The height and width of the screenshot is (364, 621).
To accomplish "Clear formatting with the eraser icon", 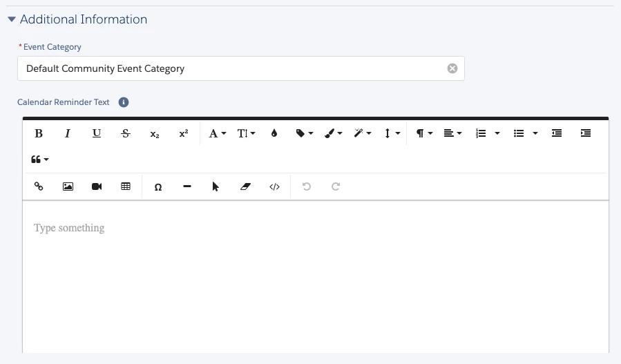I will 245,186.
